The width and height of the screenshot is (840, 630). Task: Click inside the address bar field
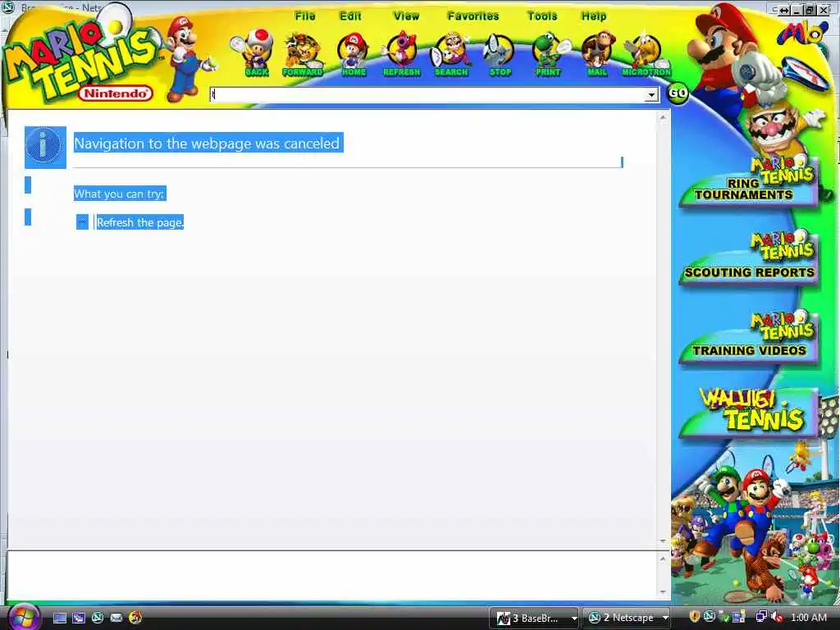pos(427,95)
